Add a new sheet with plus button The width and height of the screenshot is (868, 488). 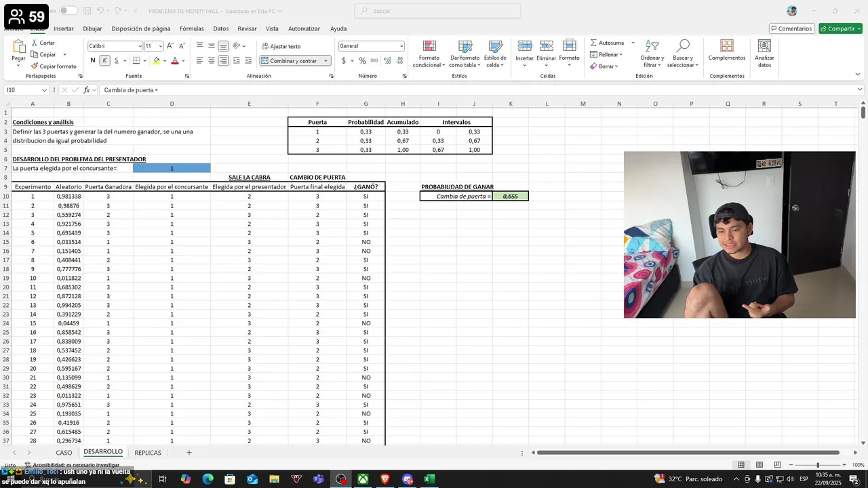189,453
